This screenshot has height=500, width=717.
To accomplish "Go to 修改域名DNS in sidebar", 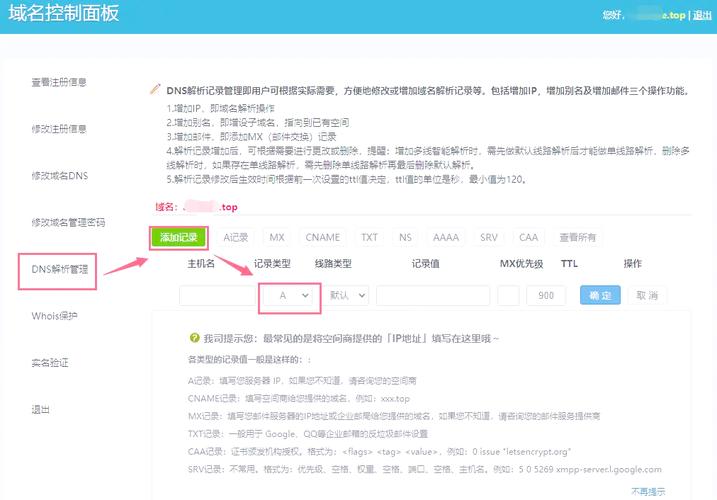I will [59, 176].
